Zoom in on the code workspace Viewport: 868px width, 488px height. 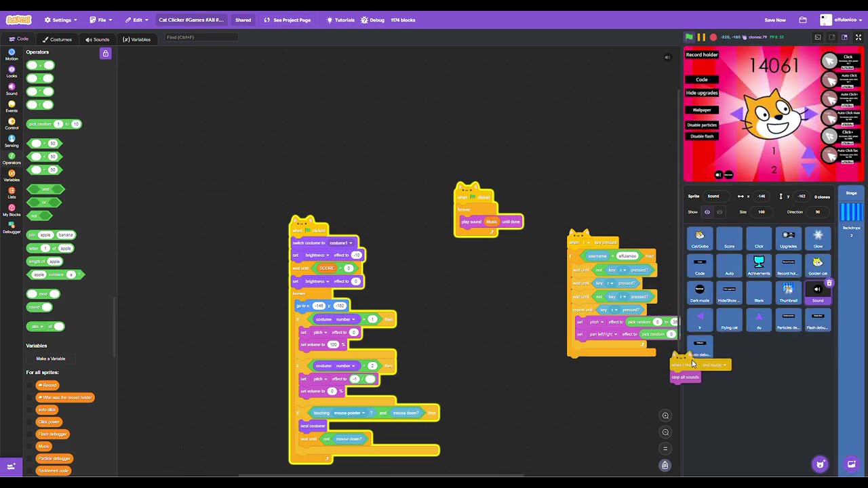665,415
